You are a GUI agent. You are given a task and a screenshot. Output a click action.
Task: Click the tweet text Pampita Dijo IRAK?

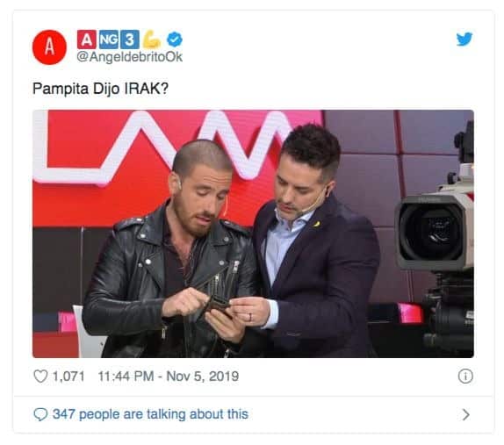[100, 89]
